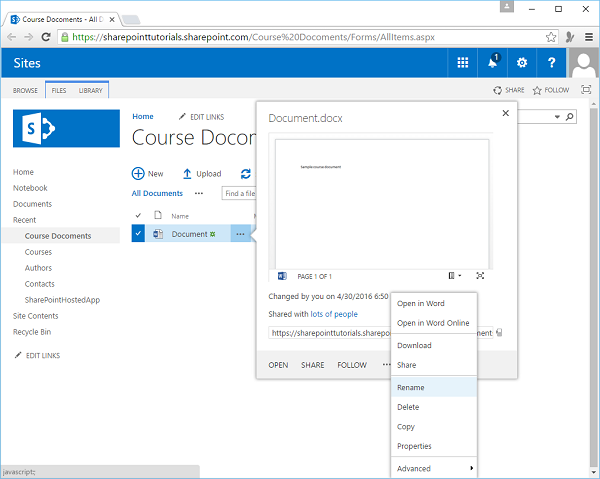Choose Rename from the context menu
The image size is (600, 479).
click(x=410, y=387)
